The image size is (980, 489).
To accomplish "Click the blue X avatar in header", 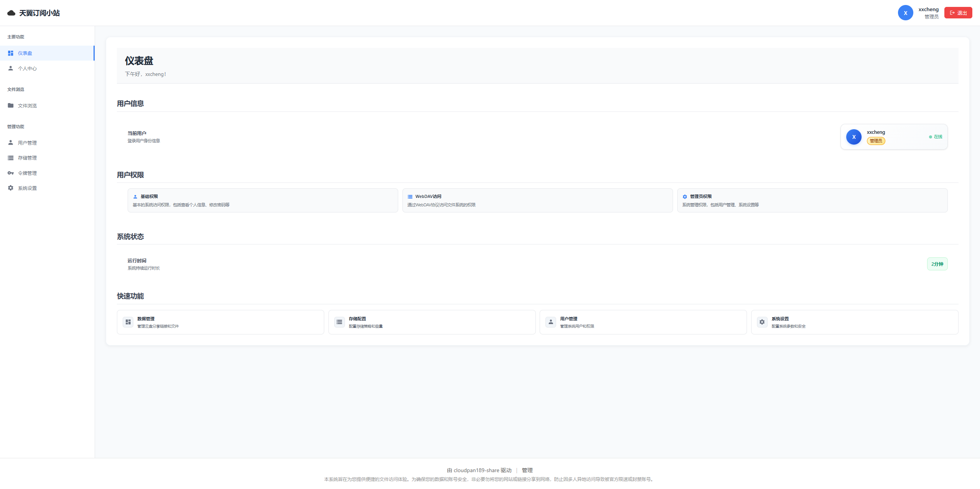I will coord(905,13).
